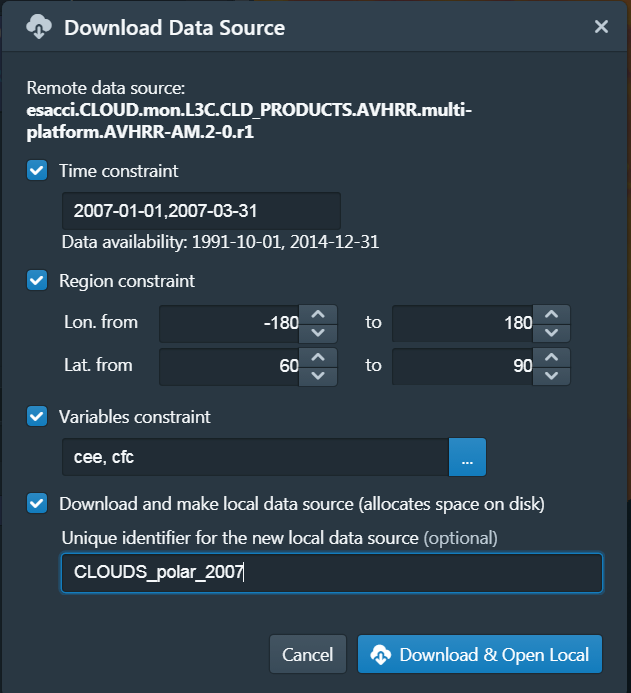
Task: Click the Lon. to value field showing 180
Action: [x=462, y=324]
